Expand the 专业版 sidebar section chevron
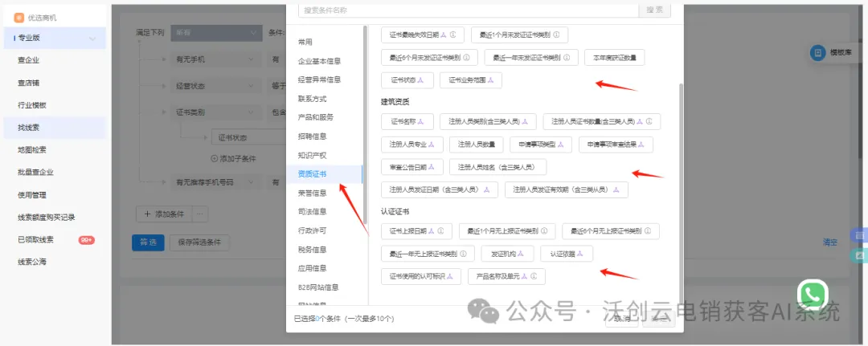Viewport: 868px width, 346px height. pyautogui.click(x=92, y=39)
